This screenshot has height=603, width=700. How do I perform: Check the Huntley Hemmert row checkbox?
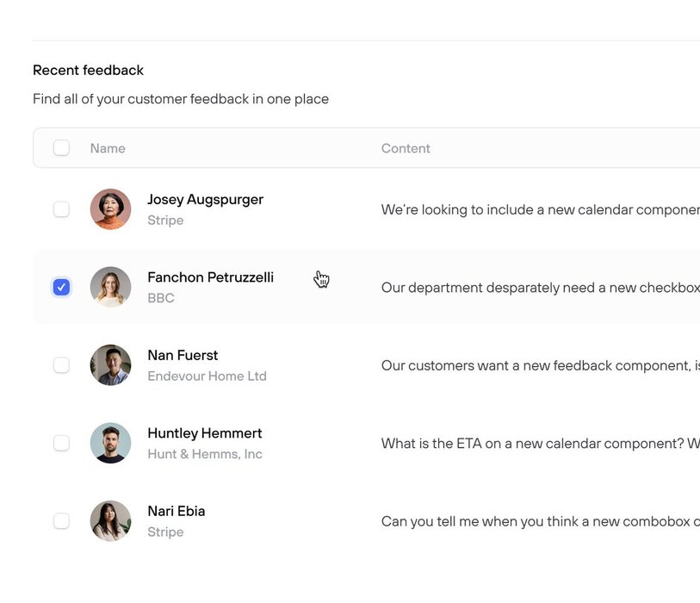pos(61,443)
